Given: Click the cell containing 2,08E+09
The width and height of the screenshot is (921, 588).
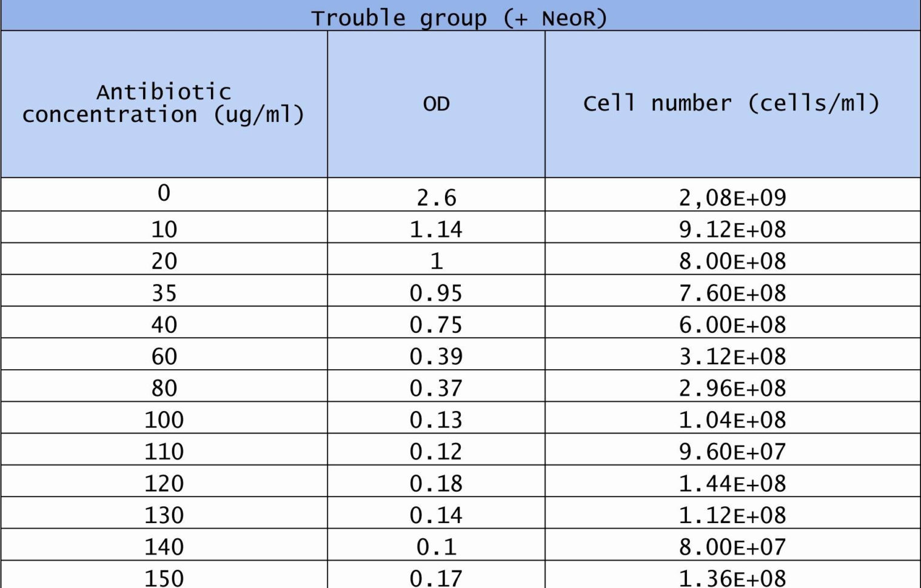Looking at the screenshot, I should 732,197.
